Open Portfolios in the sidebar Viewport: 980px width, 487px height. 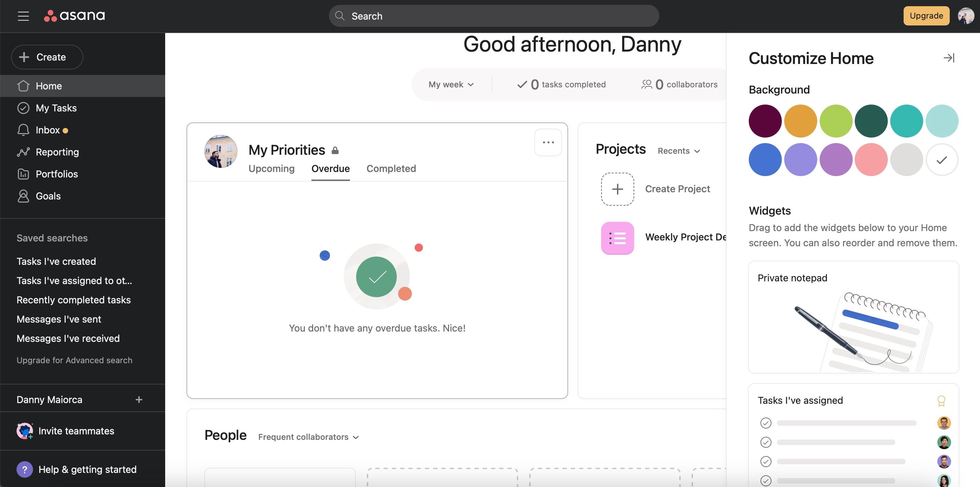[x=56, y=174]
